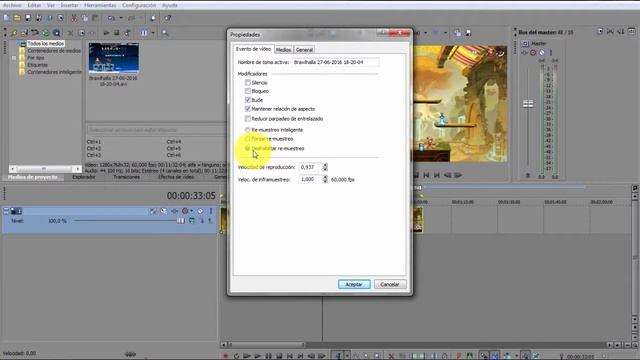Click Veloc. de inframuestreo spinner arrows
640x360 pixels.
325,179
